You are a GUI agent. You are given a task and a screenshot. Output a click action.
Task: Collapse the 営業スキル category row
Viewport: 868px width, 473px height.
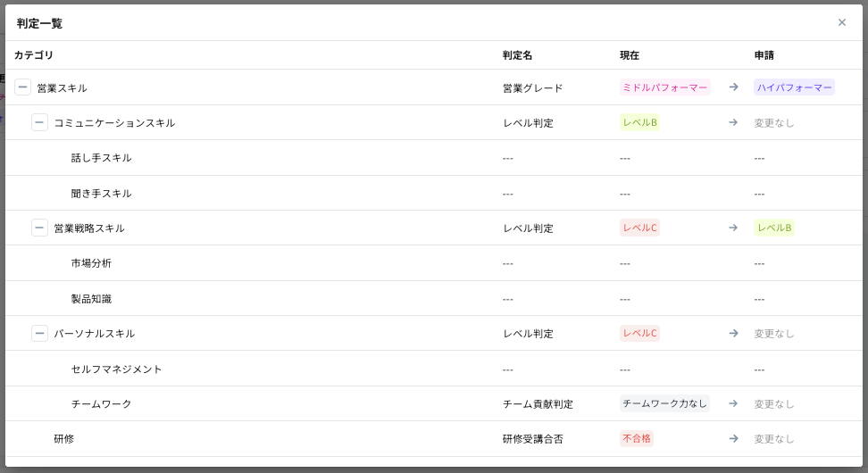[22, 87]
